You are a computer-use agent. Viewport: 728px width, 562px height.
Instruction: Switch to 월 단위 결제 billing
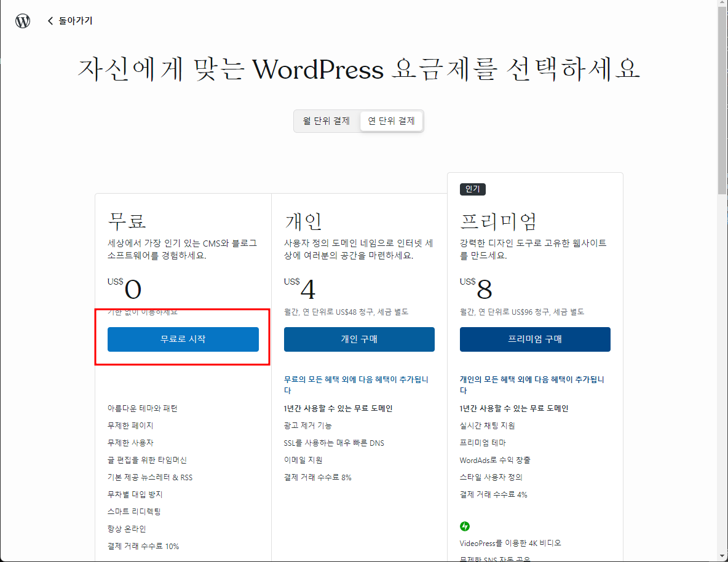pos(326,121)
